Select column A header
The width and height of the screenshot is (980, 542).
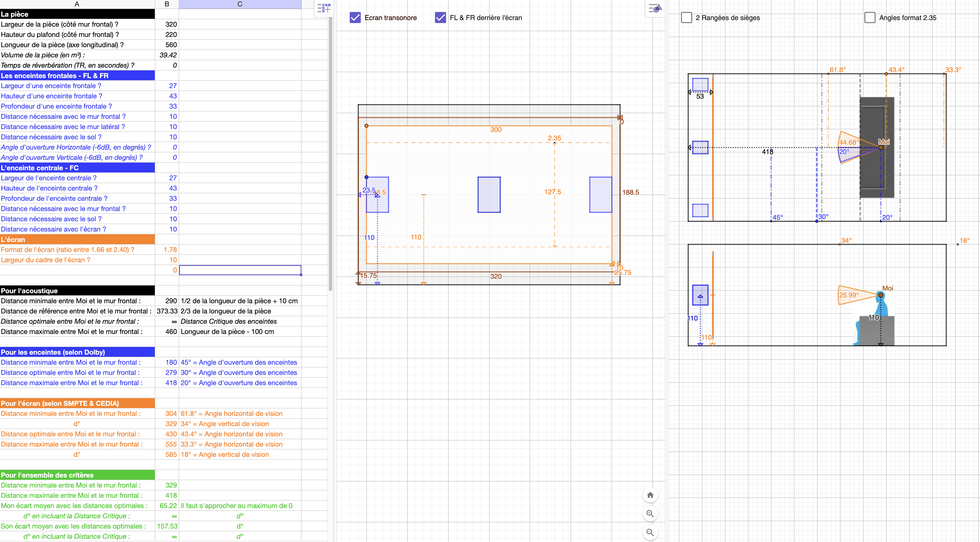(x=77, y=4)
